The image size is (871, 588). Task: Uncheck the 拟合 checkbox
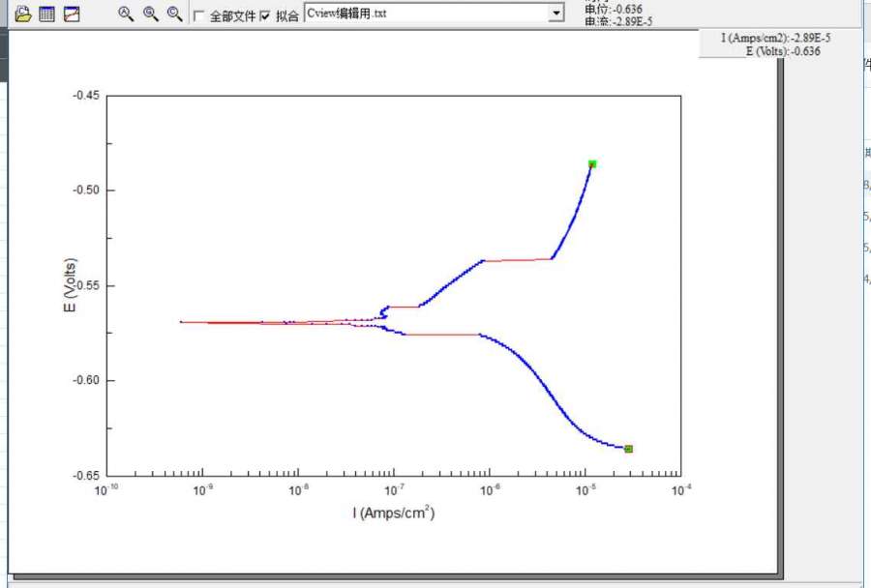265,15
